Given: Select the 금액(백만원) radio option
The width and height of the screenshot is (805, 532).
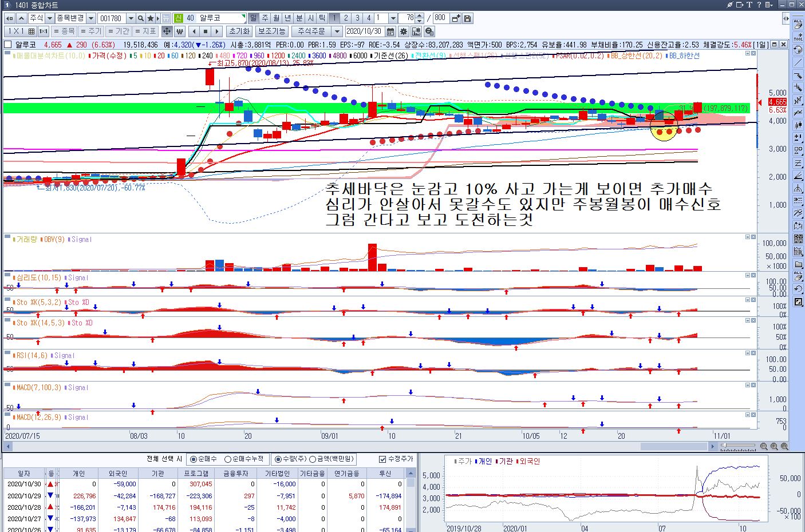Looking at the screenshot, I should click(x=313, y=459).
